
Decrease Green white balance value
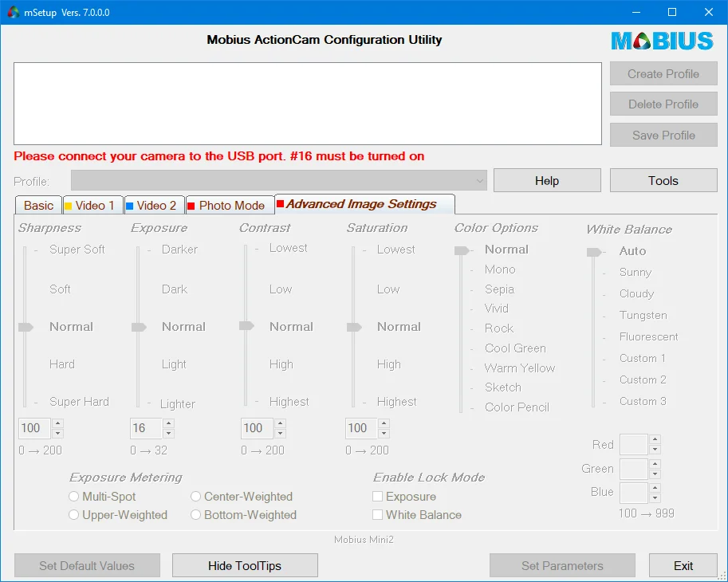655,474
